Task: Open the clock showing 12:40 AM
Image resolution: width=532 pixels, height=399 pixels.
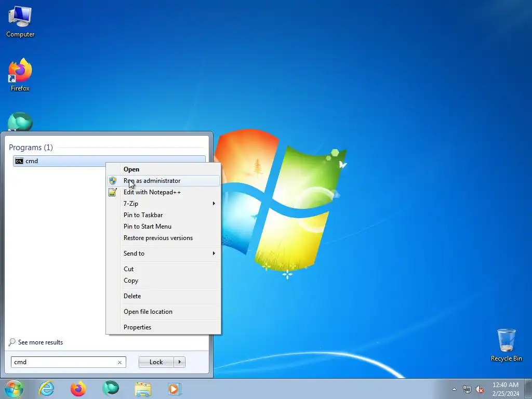Action: pos(506,389)
